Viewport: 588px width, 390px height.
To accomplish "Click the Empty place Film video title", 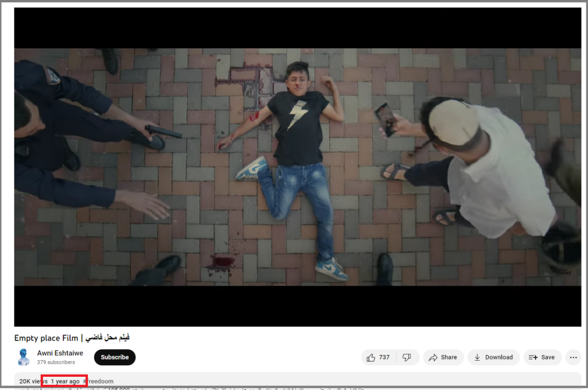I will [72, 338].
